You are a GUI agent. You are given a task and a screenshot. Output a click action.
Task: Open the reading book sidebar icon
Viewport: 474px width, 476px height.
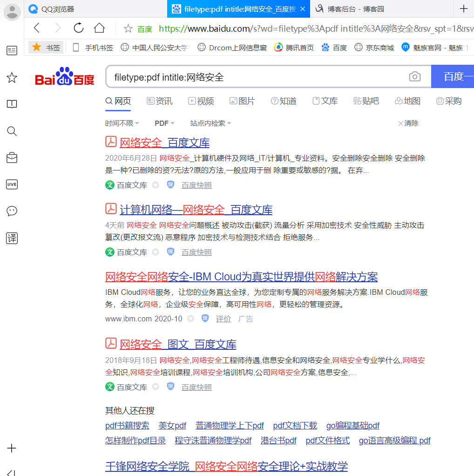(12, 104)
